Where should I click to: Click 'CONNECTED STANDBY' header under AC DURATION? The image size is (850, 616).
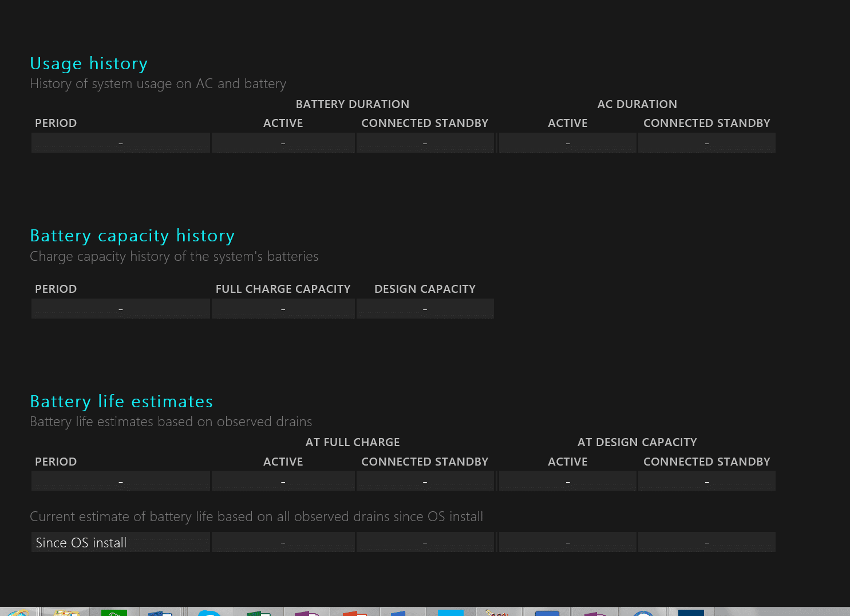707,123
